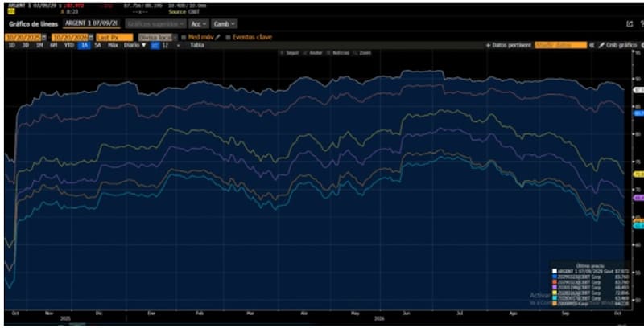Click the blue legend color swatch
Image resolution: width=644 pixels, height=328 pixels.
[x=555, y=277]
